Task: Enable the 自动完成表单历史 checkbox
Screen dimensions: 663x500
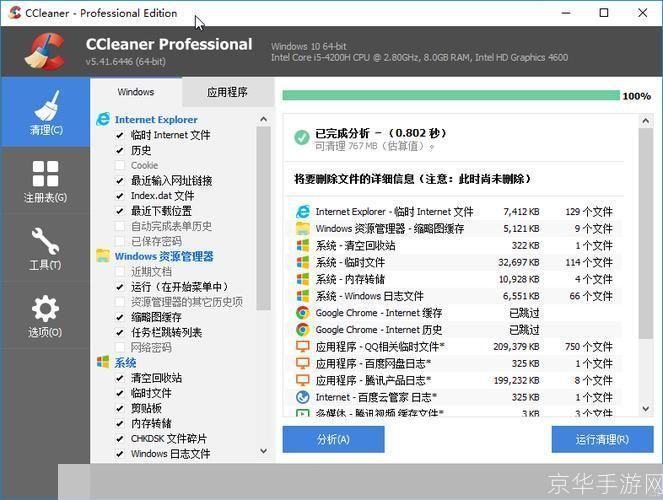Action: point(120,226)
